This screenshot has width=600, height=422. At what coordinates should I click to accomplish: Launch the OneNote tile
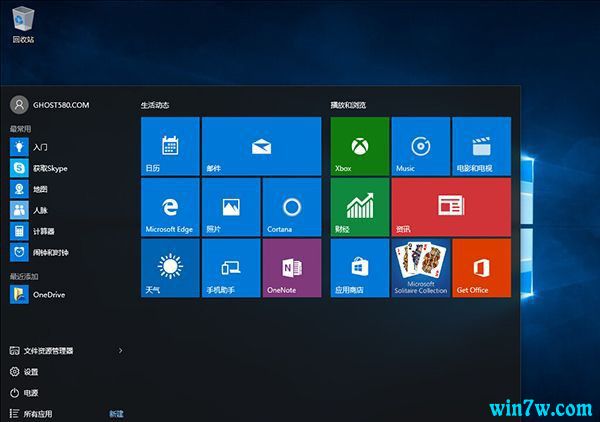(292, 268)
